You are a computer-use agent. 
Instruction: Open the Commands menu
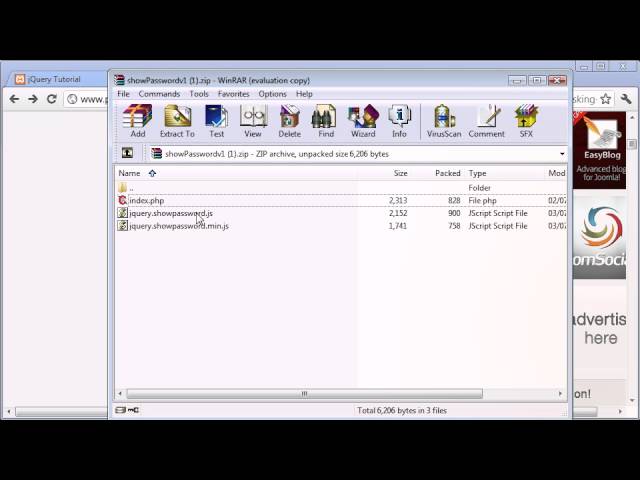tap(159, 94)
